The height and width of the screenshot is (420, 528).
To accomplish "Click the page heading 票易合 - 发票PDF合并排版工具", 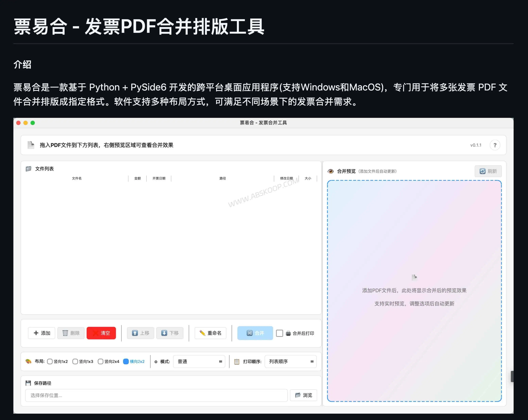I will point(139,27).
